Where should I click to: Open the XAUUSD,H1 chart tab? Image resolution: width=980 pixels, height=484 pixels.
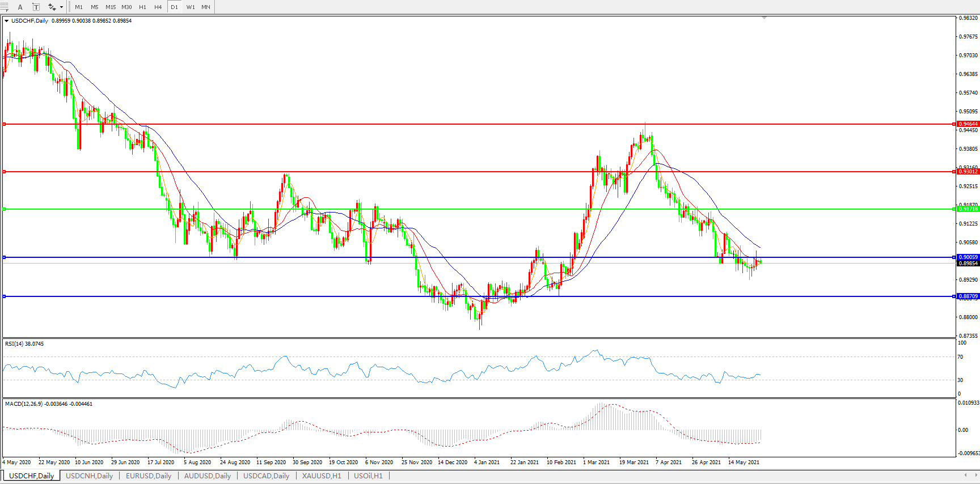pos(322,475)
